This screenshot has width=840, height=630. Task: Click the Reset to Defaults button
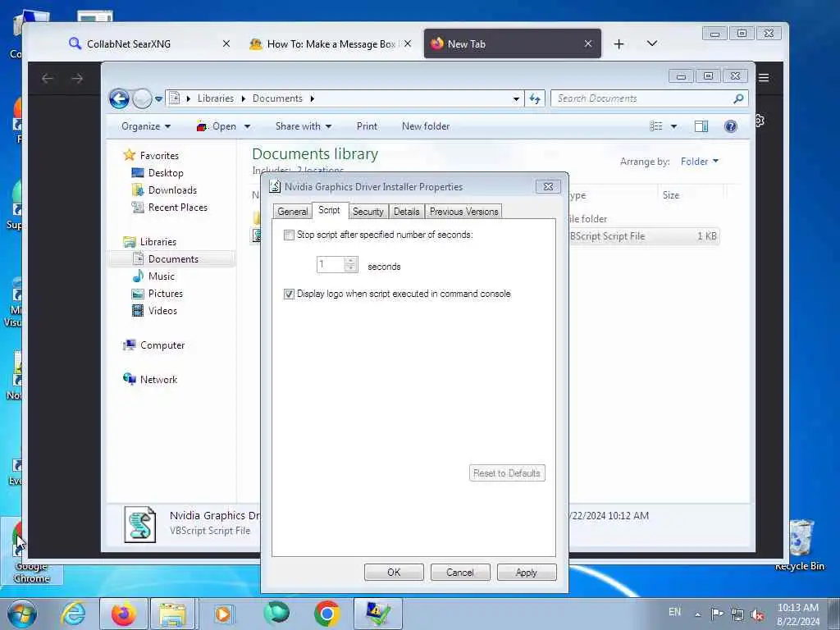507,473
